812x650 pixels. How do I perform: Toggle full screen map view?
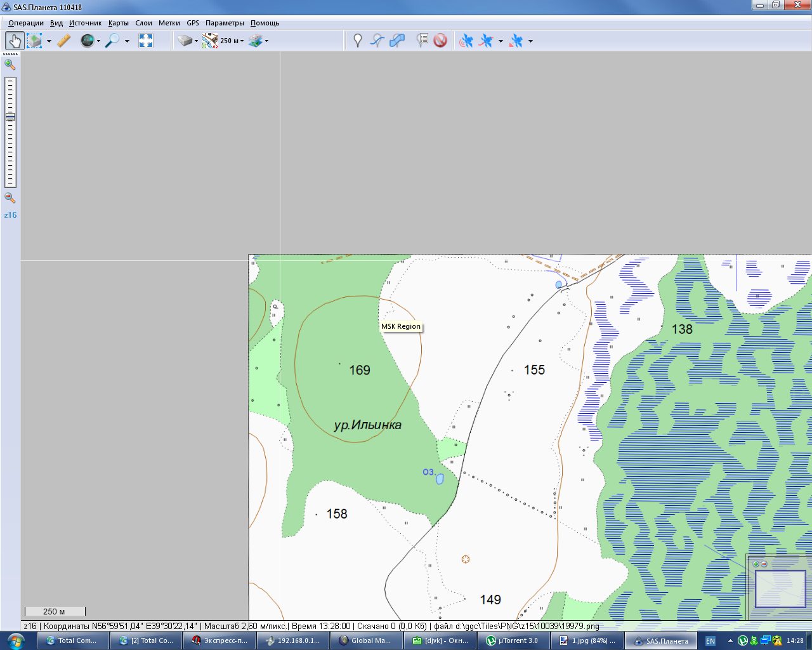pos(146,41)
